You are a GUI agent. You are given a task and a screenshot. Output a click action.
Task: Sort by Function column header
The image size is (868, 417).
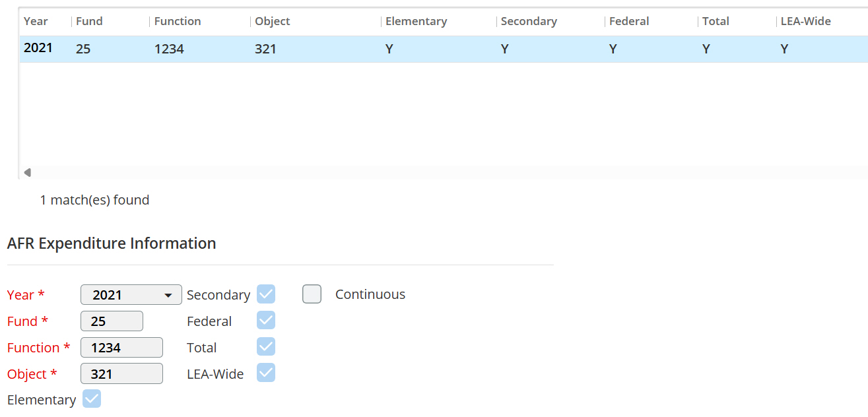(x=178, y=21)
